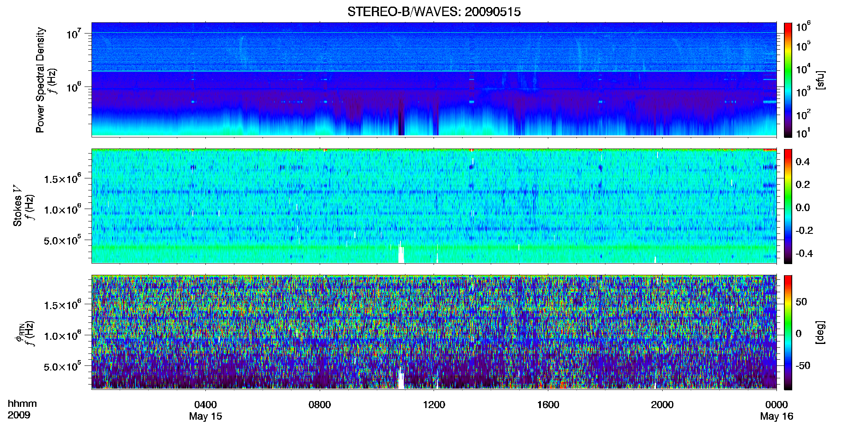This screenshot has height=447, width=868.
Task: Click the 1.5×10^6 tick of the φRTN panel
Action: tap(63, 305)
